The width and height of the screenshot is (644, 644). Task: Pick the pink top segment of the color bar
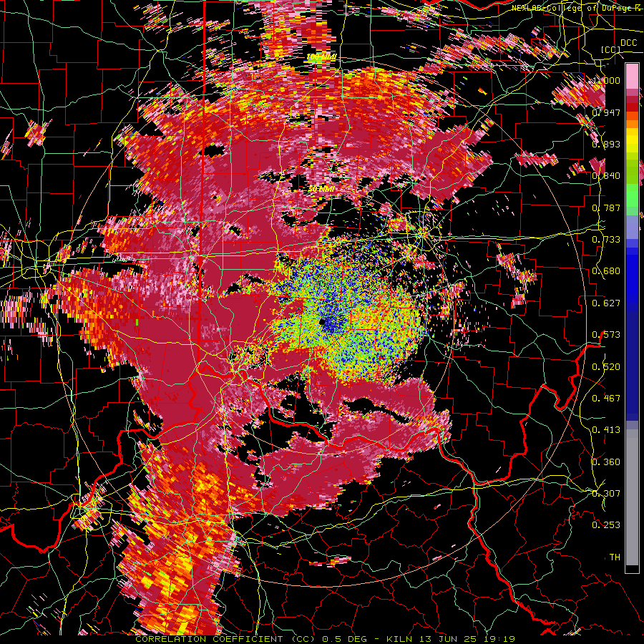(632, 76)
